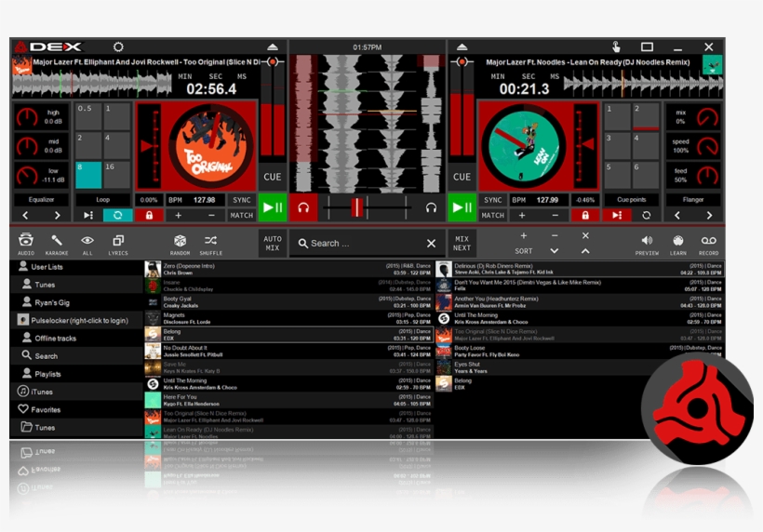Move track up with sort chevron
Screen dimensions: 763x532
coord(585,251)
